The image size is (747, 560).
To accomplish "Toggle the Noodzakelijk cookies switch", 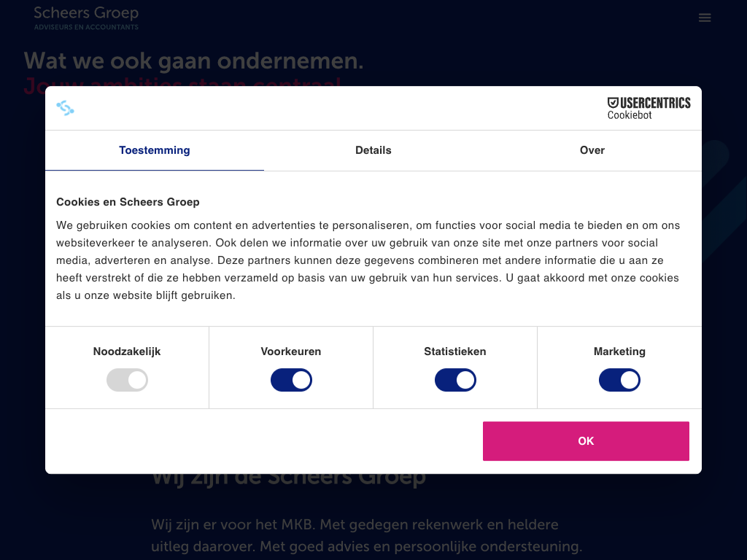I will click(127, 380).
